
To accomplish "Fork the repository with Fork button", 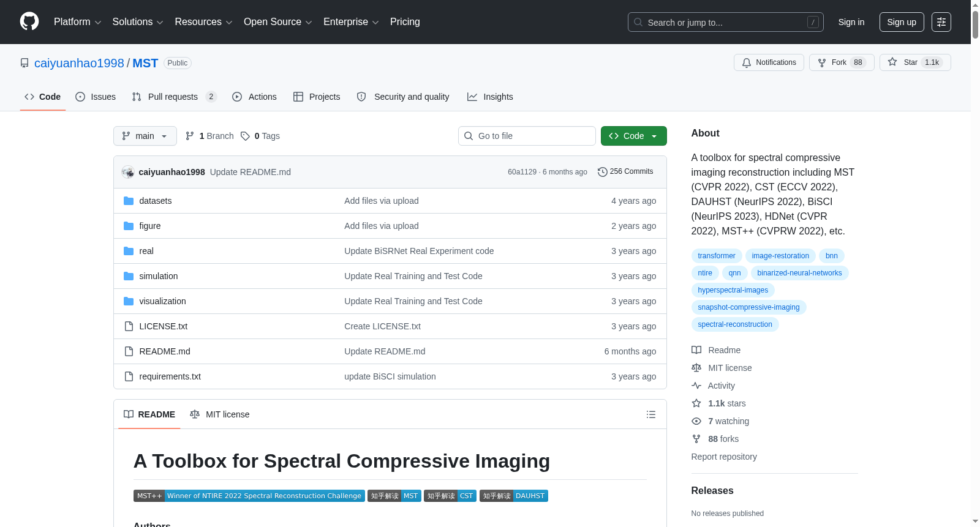I will (x=842, y=62).
